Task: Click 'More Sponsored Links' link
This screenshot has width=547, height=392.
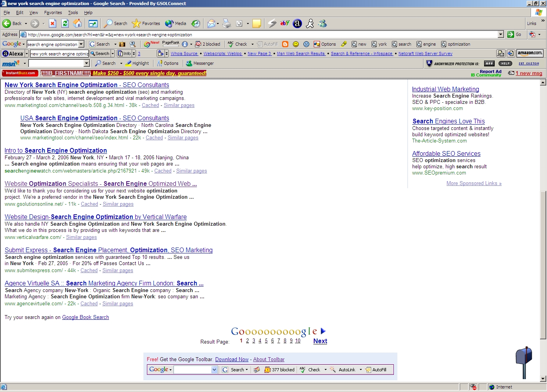Action: (474, 183)
